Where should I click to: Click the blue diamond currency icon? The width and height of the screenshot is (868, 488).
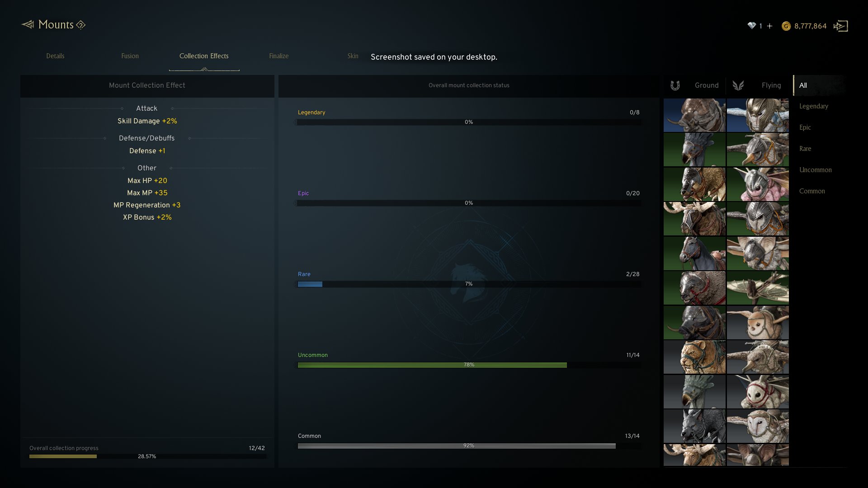[751, 26]
